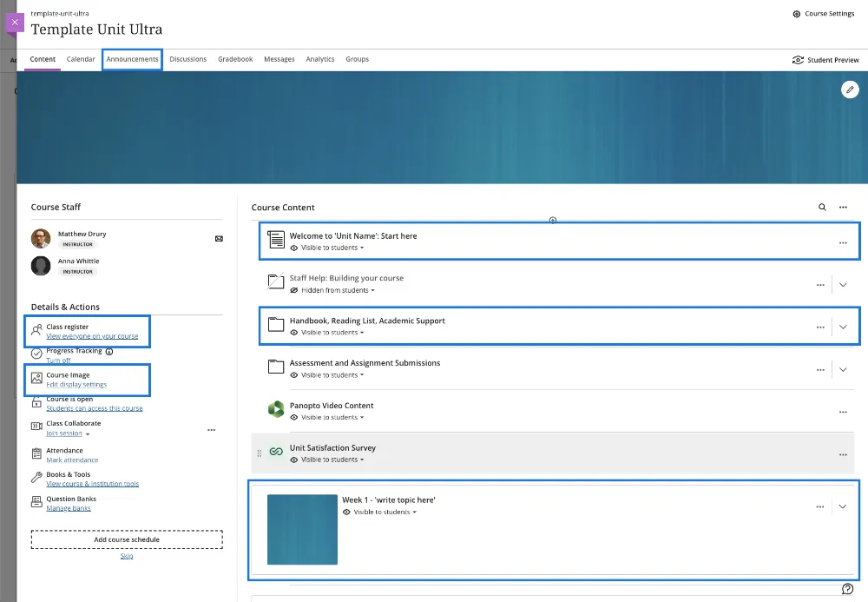Click Add course schedule button
The width and height of the screenshot is (868, 602).
(127, 539)
